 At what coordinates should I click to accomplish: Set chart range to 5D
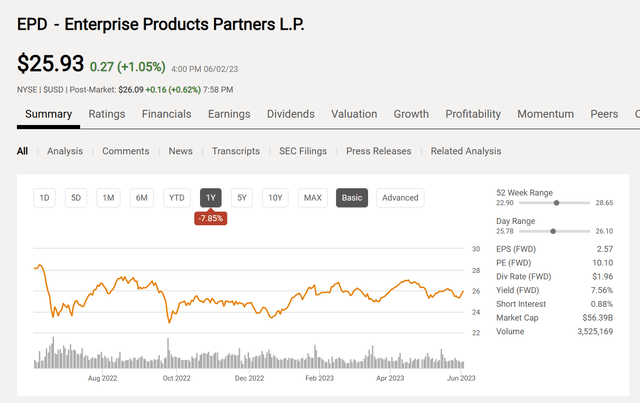(x=76, y=198)
